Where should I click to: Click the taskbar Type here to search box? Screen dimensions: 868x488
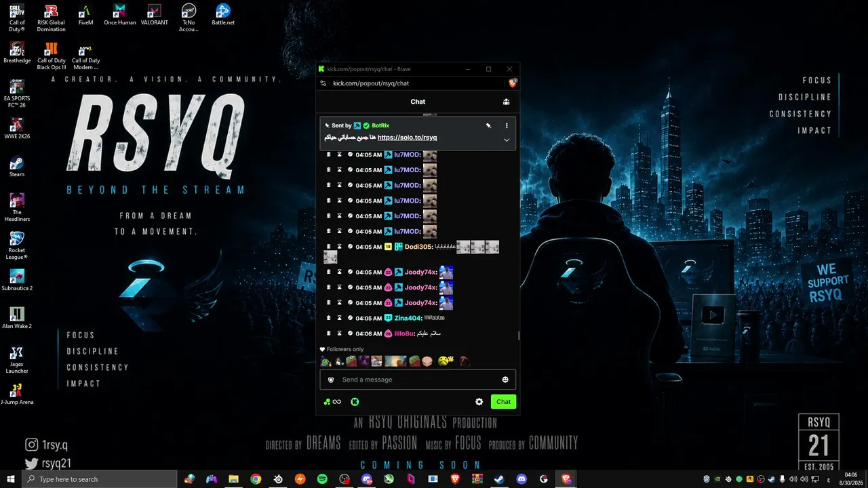click(99, 479)
